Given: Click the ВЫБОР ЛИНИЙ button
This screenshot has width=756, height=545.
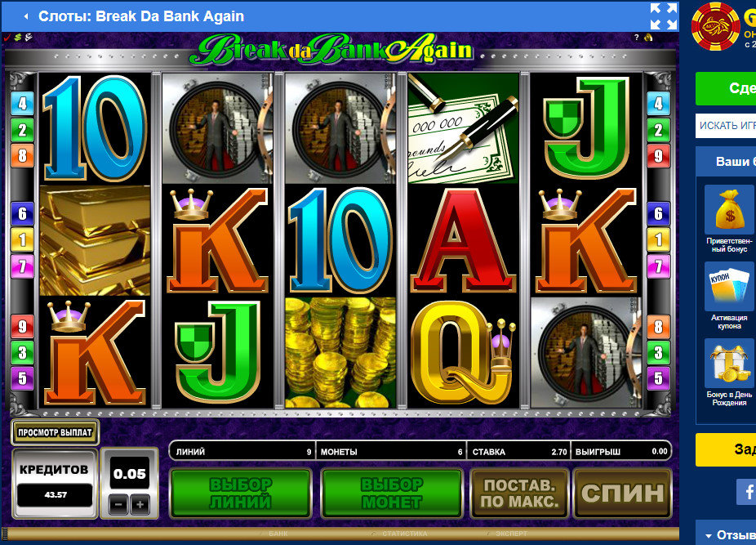Looking at the screenshot, I should click(x=241, y=493).
